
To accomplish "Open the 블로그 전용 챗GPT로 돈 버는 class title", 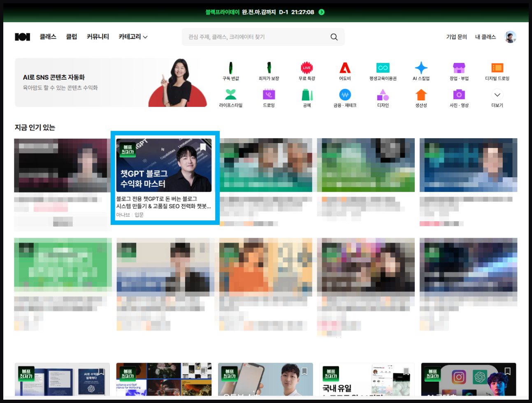I will pyautogui.click(x=163, y=202).
